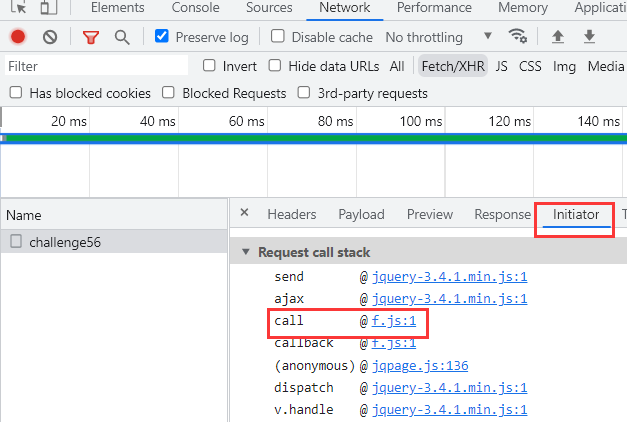Click the export HAR download arrow

click(x=590, y=37)
